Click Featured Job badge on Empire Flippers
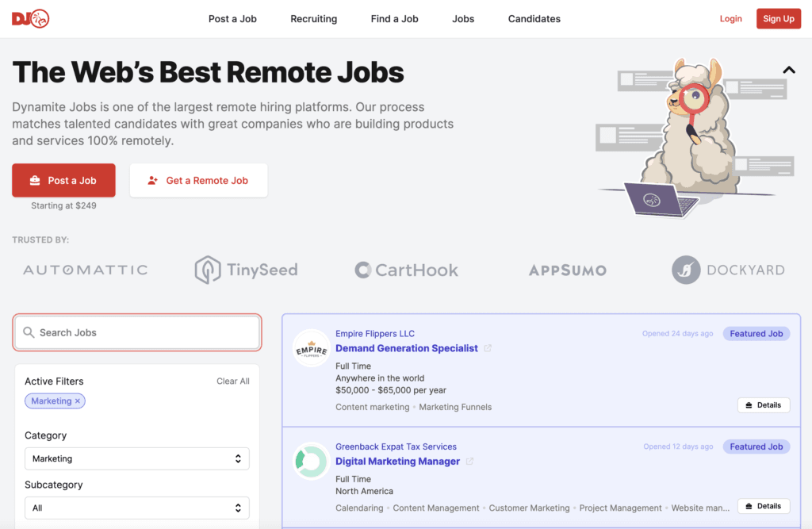 pos(756,334)
